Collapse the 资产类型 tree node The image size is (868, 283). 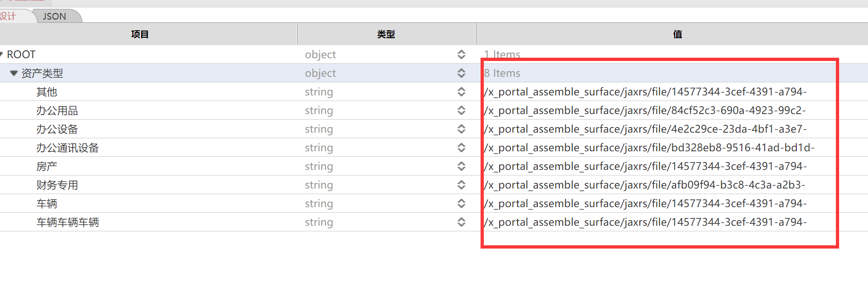tap(14, 73)
